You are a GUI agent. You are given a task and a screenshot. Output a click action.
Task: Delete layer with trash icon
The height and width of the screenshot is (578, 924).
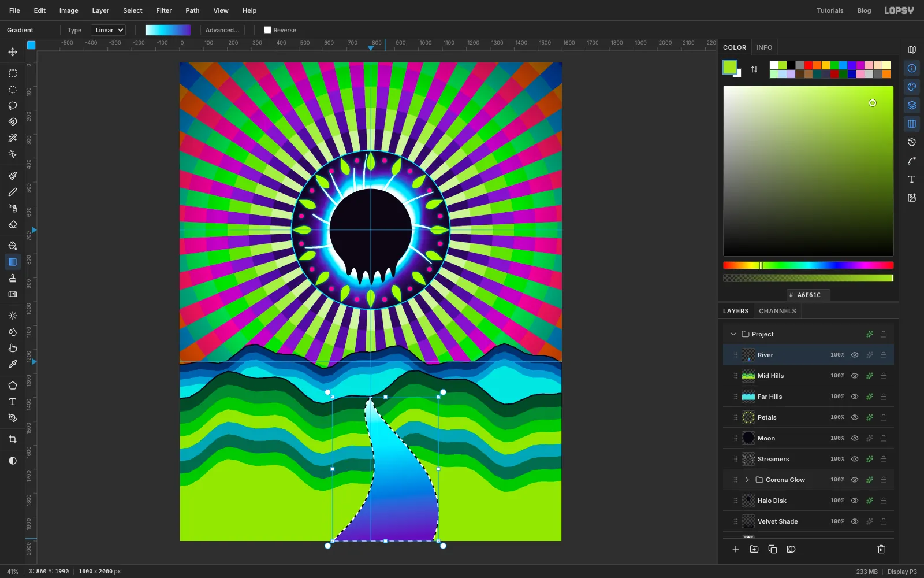[x=881, y=549]
